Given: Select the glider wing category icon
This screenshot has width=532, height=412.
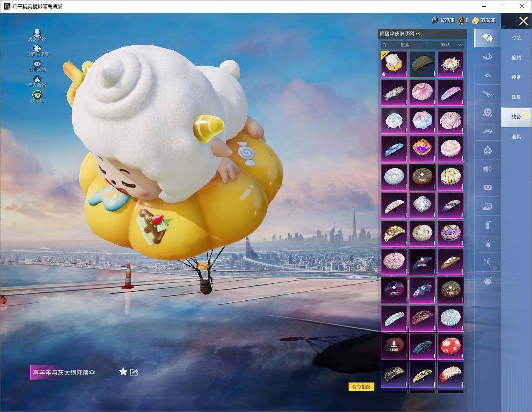Looking at the screenshot, I should click(488, 57).
